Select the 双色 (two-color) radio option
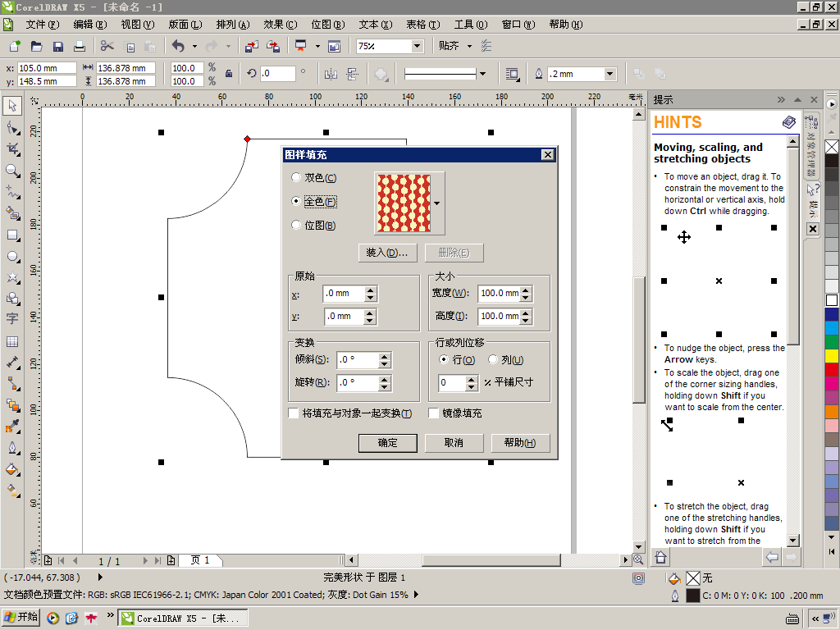 [296, 177]
